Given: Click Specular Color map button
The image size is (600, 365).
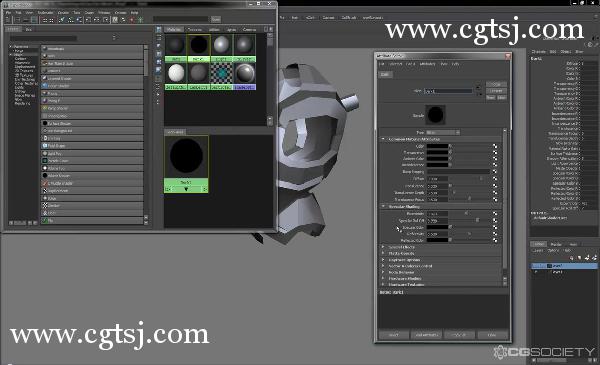Looking at the screenshot, I should (495, 227).
